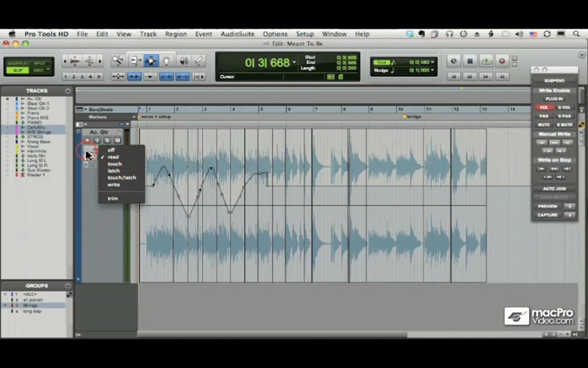Mute the Ac. Gtr track
This screenshot has width=588, height=368.
tap(117, 141)
